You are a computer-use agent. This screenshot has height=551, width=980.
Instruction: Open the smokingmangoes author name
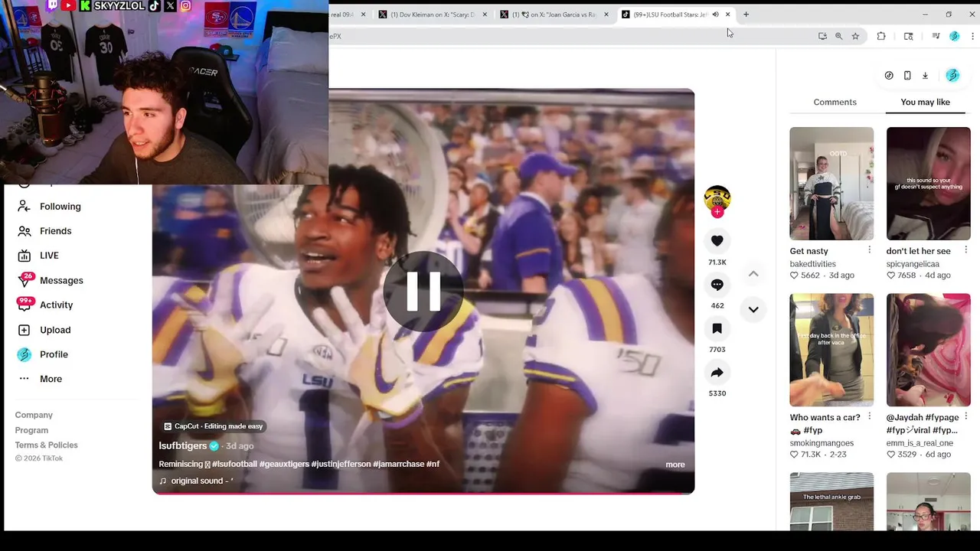pos(822,443)
